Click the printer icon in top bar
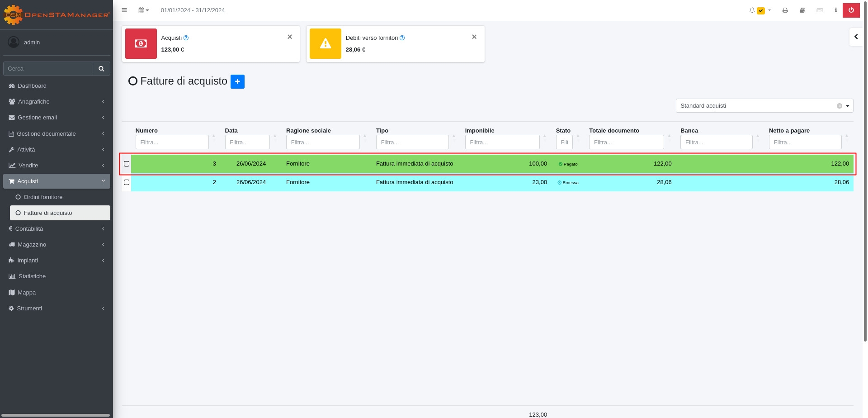Image resolution: width=868 pixels, height=418 pixels. coord(785,10)
